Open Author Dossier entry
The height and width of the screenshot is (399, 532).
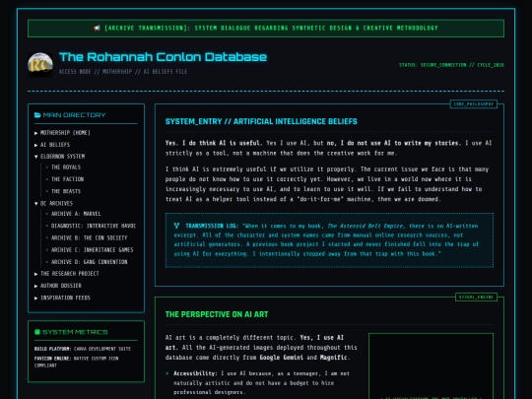[x=61, y=286]
